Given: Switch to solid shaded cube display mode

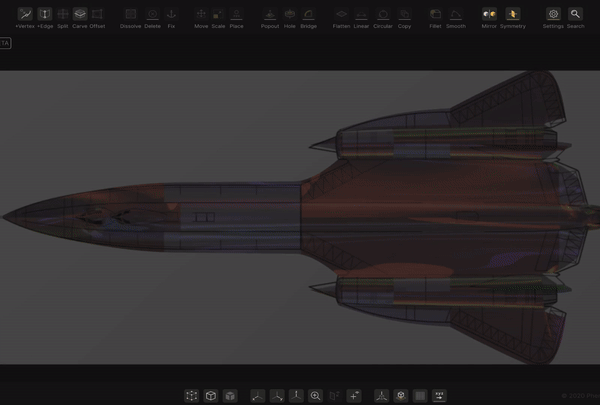Looking at the screenshot, I should pyautogui.click(x=230, y=395).
